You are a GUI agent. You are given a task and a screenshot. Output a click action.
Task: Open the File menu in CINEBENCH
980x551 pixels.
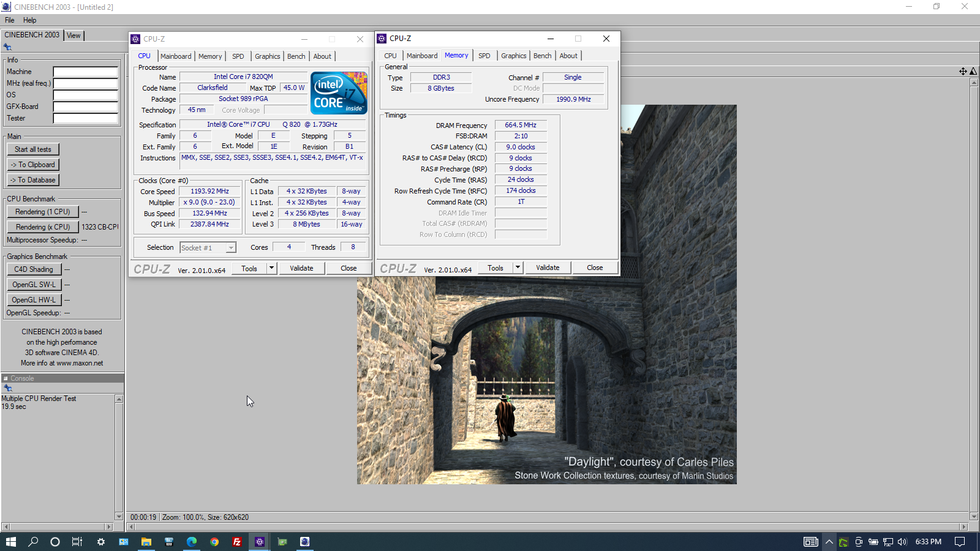tap(10, 20)
